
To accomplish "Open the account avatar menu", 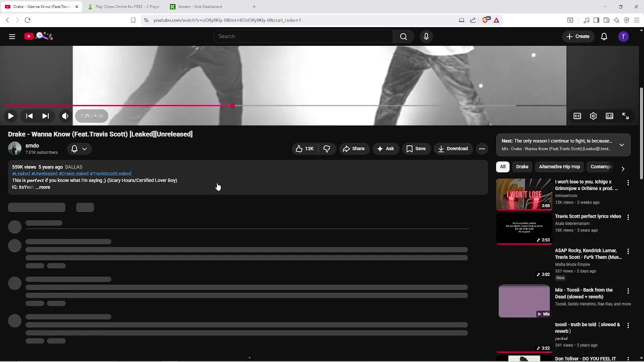I will tap(623, 36).
